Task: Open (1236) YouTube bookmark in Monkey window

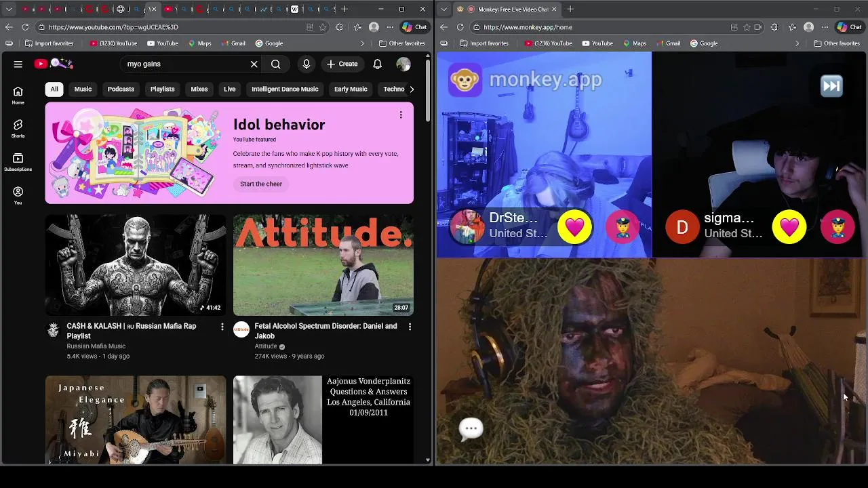Action: 548,43
